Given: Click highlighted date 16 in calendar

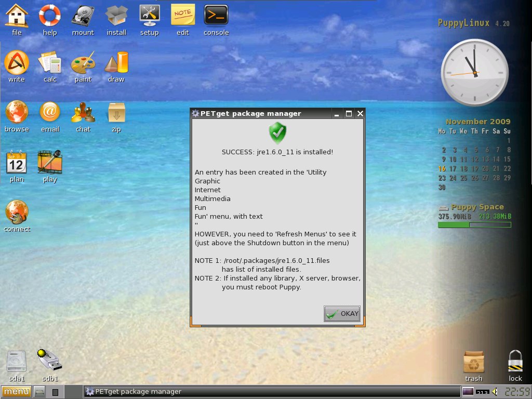Looking at the screenshot, I should [442, 169].
